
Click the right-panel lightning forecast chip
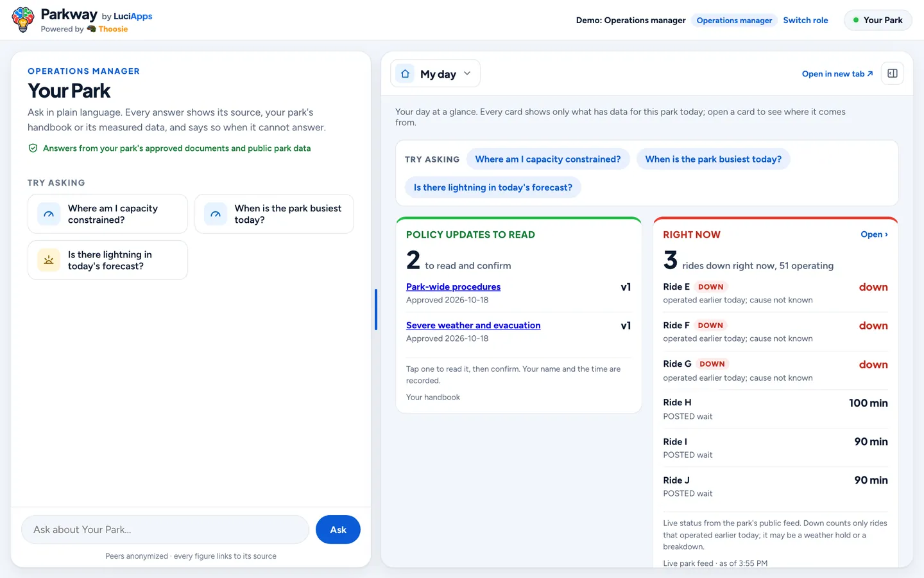point(493,188)
